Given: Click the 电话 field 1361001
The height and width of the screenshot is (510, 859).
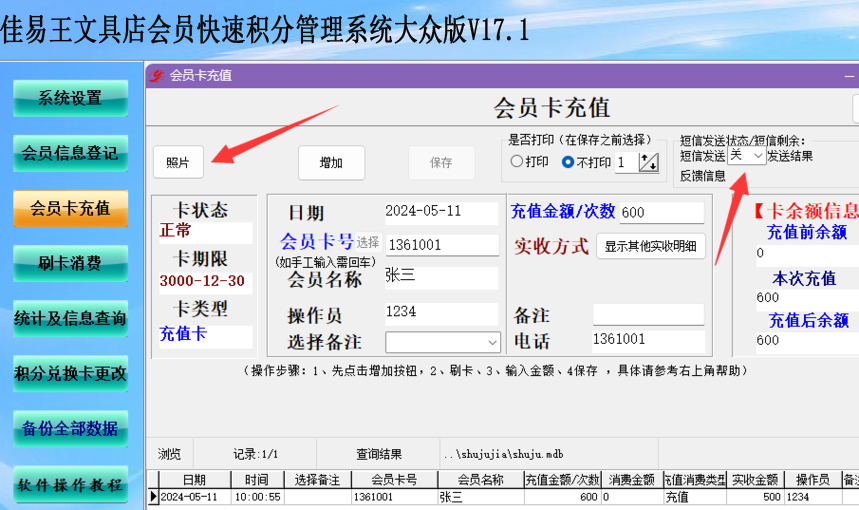Looking at the screenshot, I should click(648, 340).
